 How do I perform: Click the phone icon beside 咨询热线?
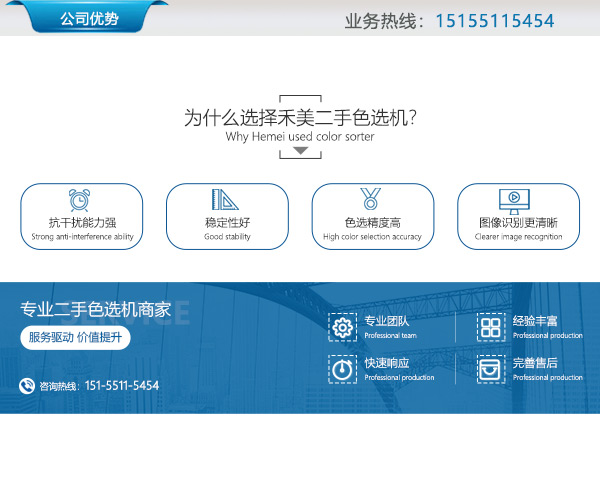pos(27,385)
